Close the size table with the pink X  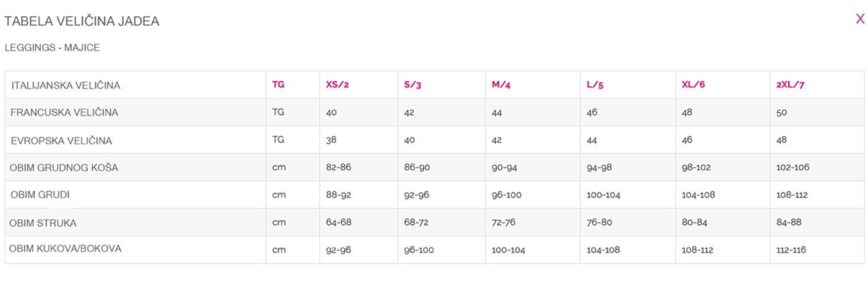click(x=860, y=19)
